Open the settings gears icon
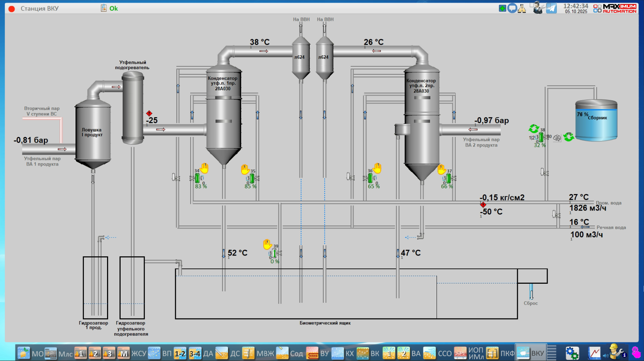The height and width of the screenshot is (361, 644). 572,353
